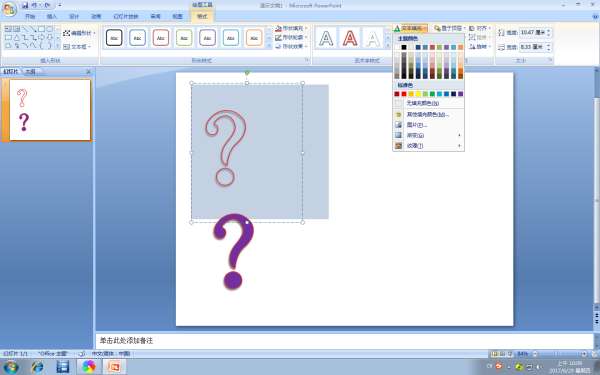Select slide 1 thumbnail
The height and width of the screenshot is (375, 600).
pos(50,110)
